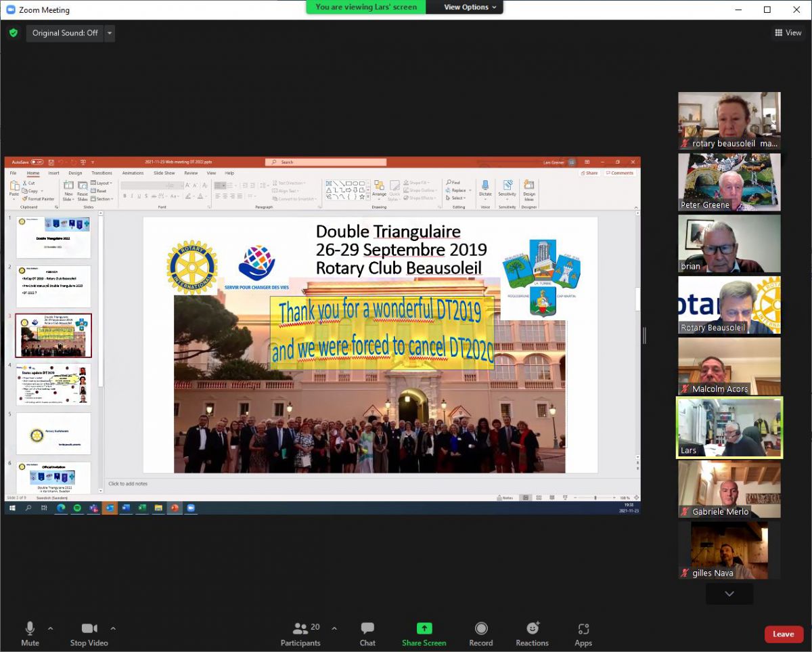This screenshot has width=812, height=652.
Task: Click Find in Editing group
Action: 453,183
